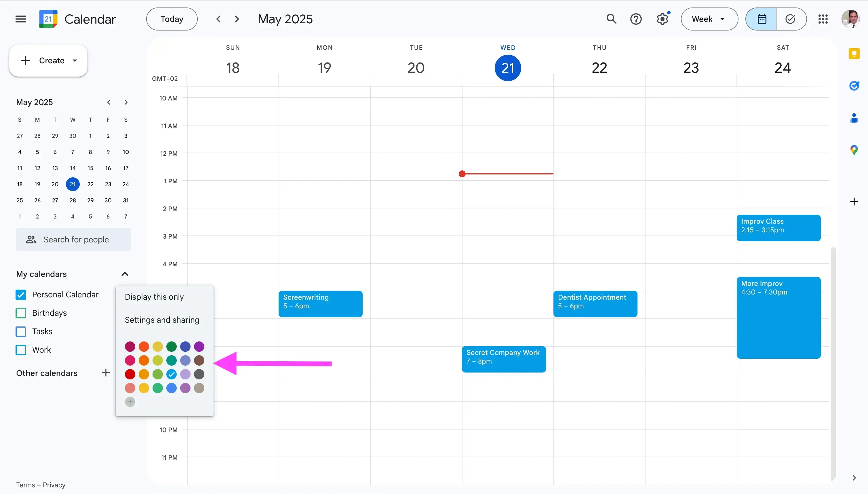Collapse the My calendars section

(x=125, y=274)
